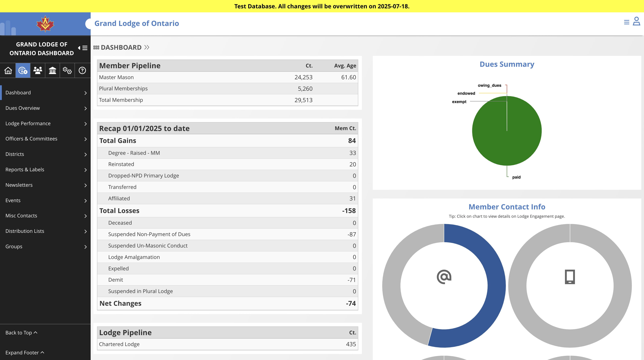This screenshot has width=644, height=360.
Task: Click the paid pie chart label
Action: tap(516, 177)
